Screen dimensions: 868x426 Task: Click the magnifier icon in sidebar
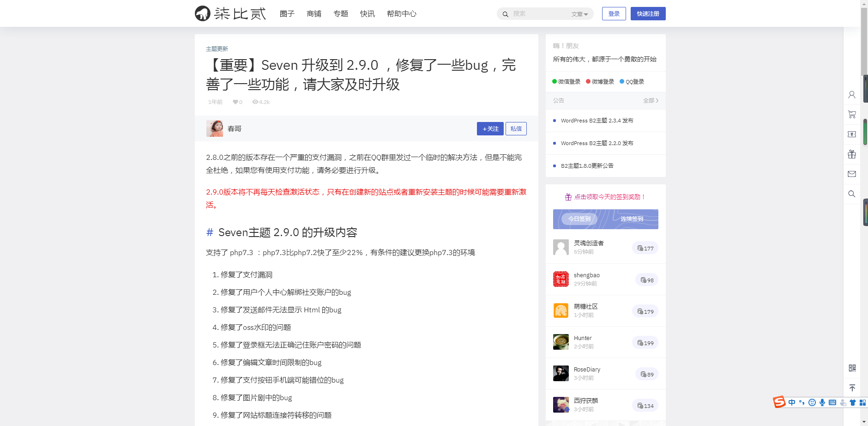(852, 194)
